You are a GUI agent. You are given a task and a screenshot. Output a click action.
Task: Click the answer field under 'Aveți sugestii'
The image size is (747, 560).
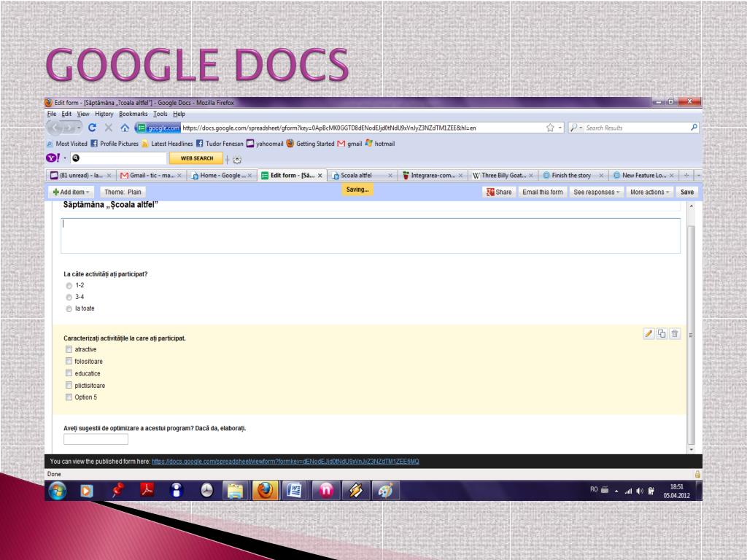[96, 439]
